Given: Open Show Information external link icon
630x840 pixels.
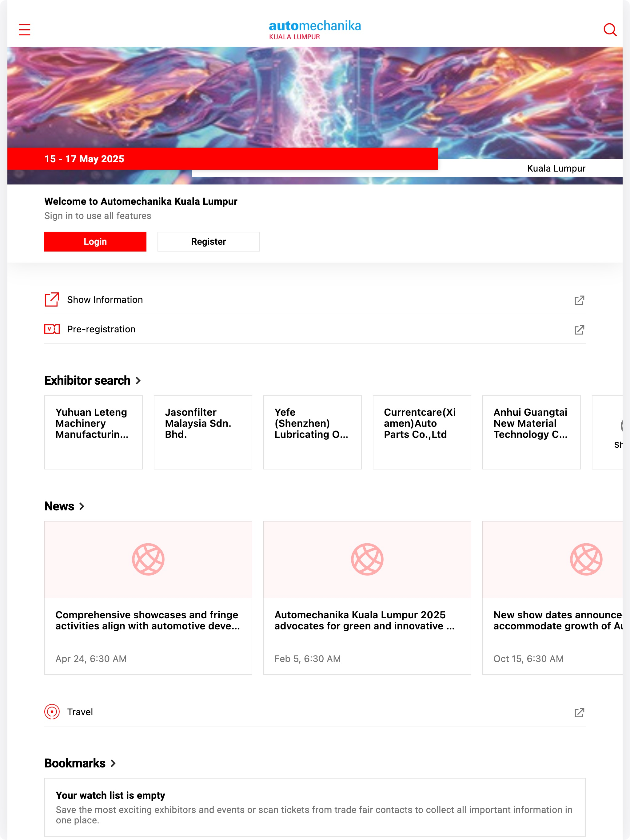Looking at the screenshot, I should pyautogui.click(x=579, y=300).
